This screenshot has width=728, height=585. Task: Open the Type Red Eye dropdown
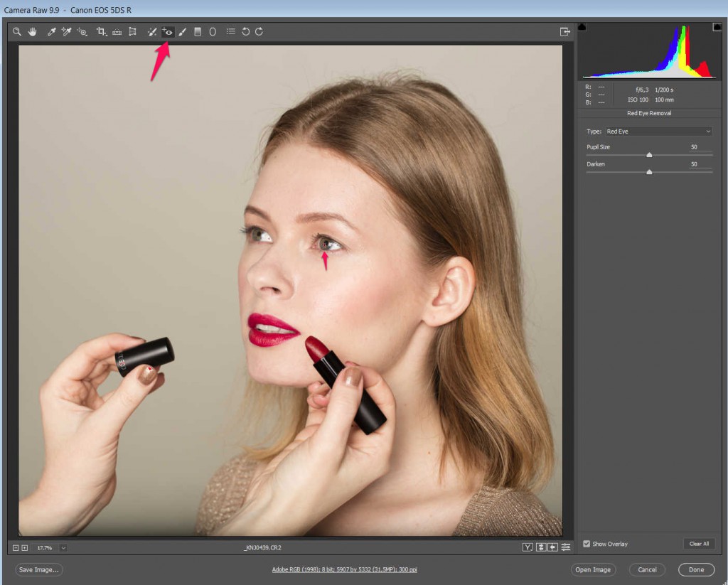pos(658,132)
